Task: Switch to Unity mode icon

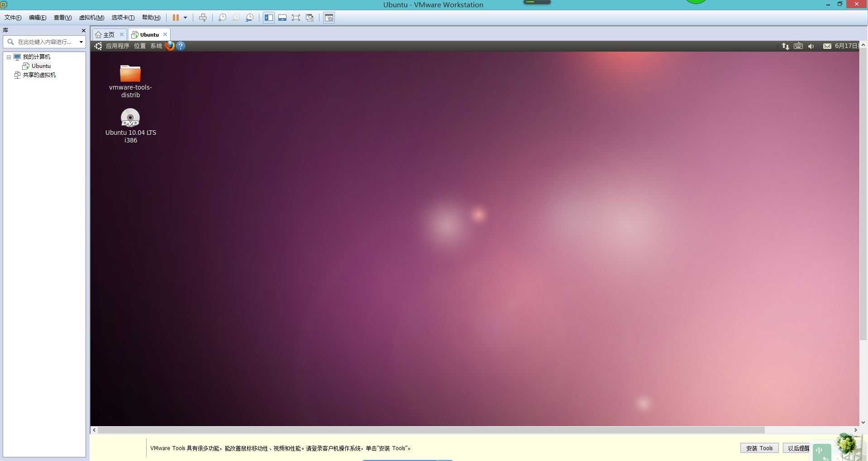Action: coord(310,18)
